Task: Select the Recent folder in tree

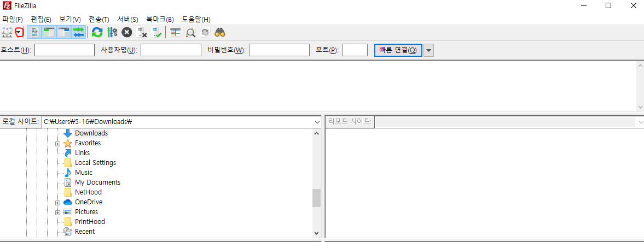Action: [85, 232]
